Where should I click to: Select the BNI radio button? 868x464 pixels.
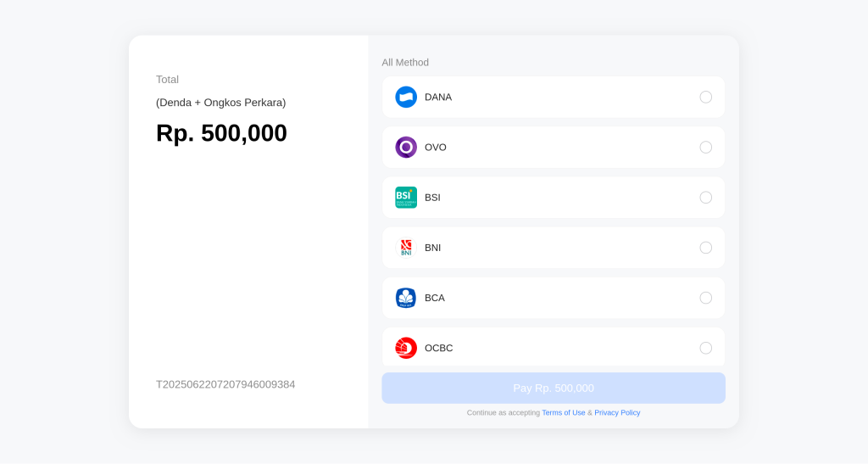[x=705, y=248]
